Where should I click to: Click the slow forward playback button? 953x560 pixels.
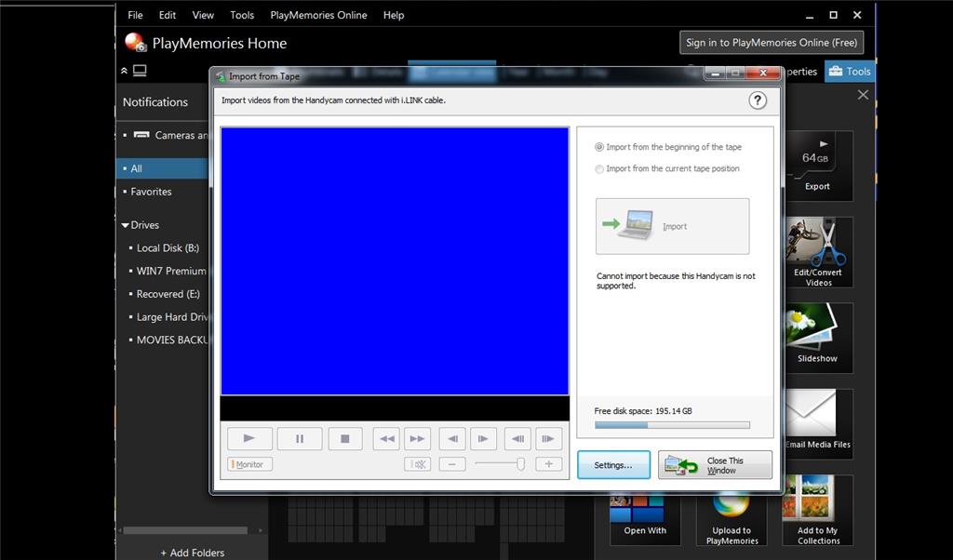(548, 438)
